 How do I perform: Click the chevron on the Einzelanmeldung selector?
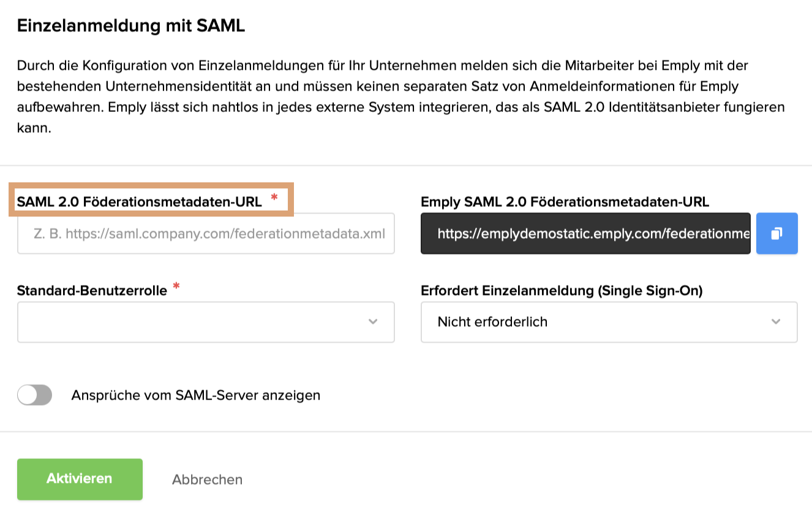point(776,322)
